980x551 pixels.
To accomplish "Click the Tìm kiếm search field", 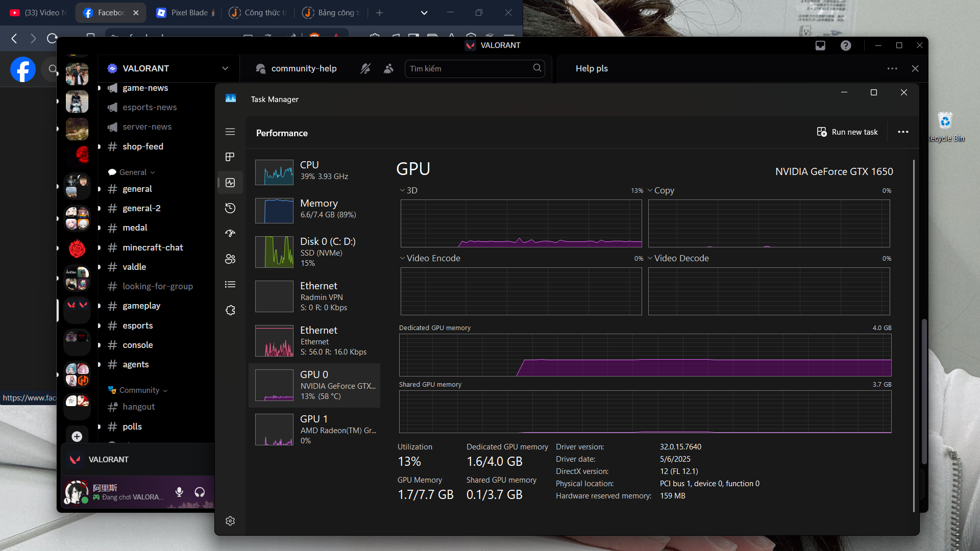I will click(470, 68).
